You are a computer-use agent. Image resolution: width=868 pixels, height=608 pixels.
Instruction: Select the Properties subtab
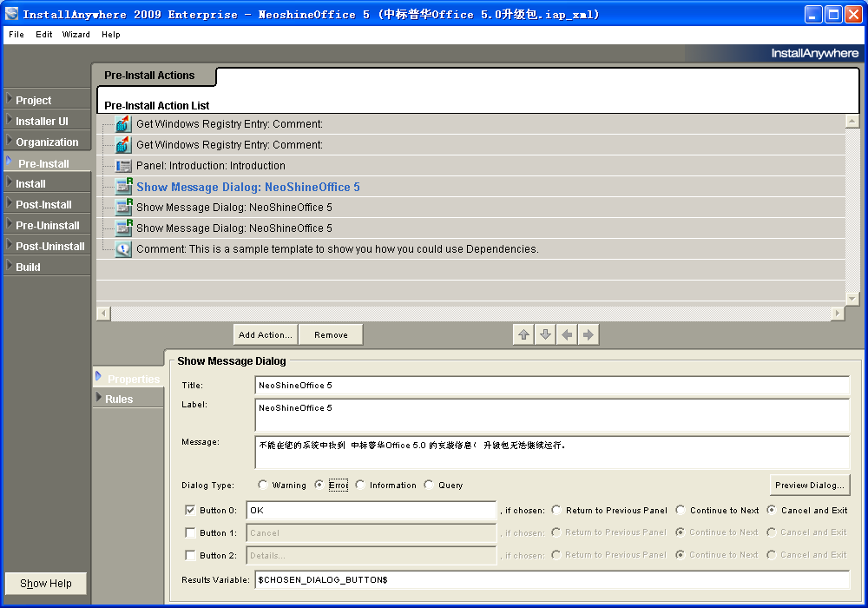(128, 379)
